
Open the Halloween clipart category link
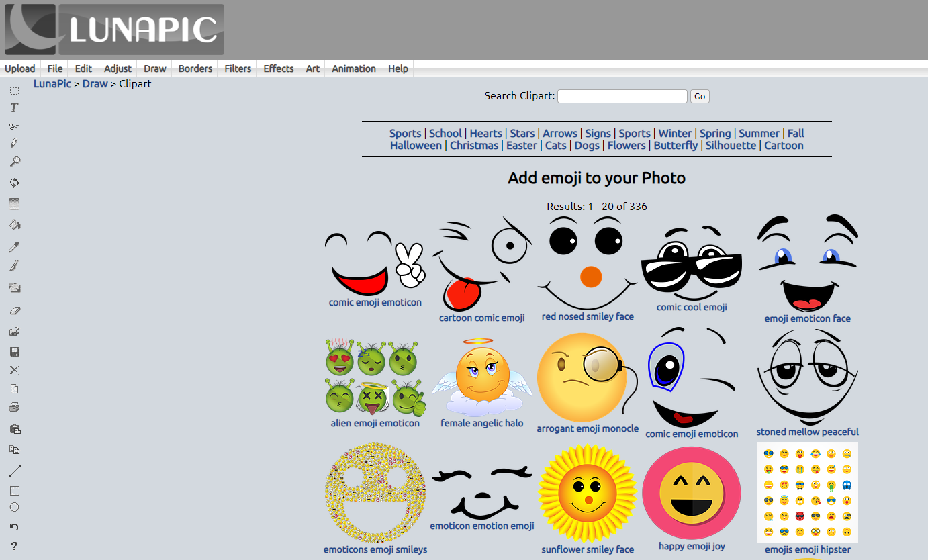pyautogui.click(x=416, y=146)
